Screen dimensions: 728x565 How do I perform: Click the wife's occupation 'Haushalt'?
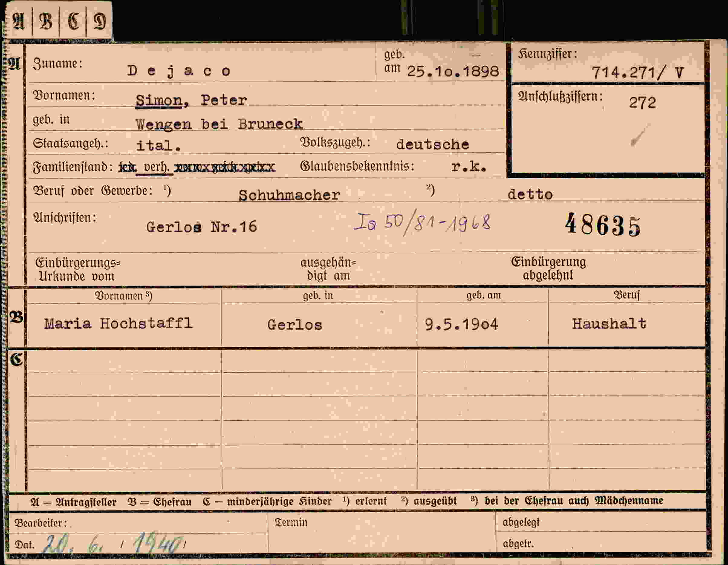(x=609, y=324)
